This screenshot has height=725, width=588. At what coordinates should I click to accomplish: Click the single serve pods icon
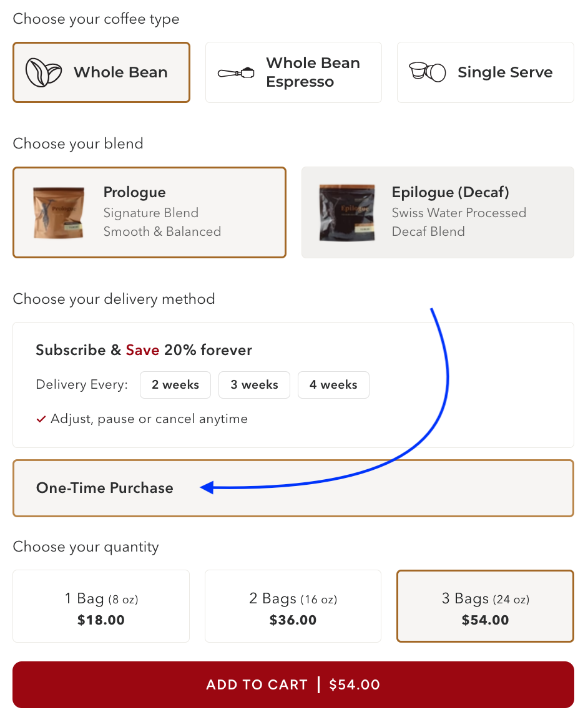(428, 72)
